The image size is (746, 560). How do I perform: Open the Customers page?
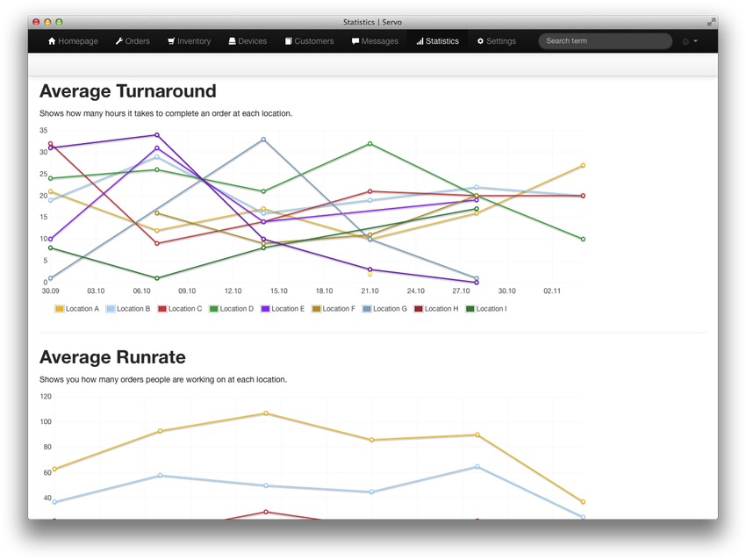[x=309, y=41]
